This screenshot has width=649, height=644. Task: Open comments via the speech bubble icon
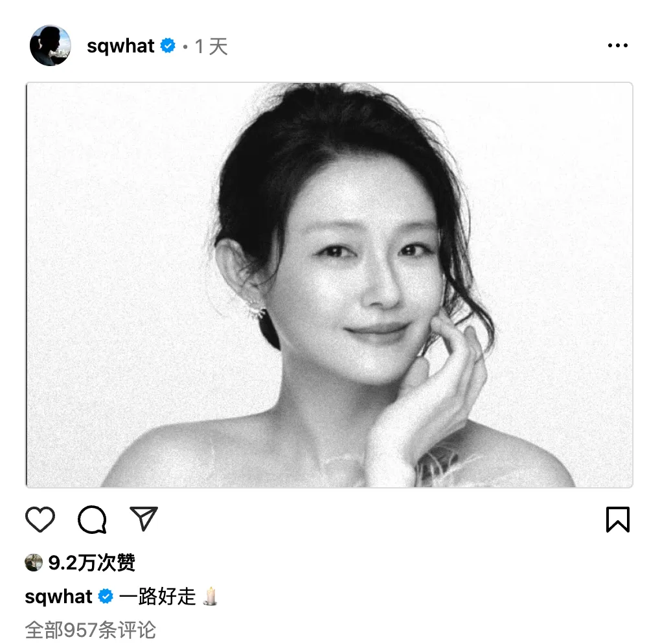(x=93, y=520)
